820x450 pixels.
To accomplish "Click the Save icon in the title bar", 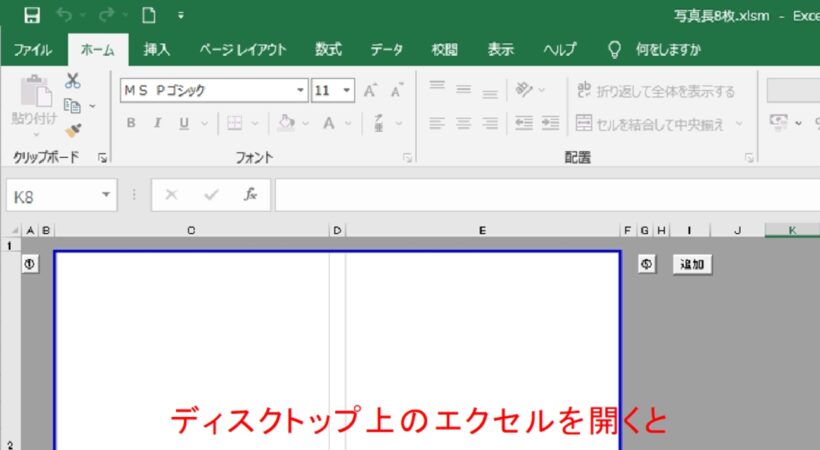I will (32, 15).
